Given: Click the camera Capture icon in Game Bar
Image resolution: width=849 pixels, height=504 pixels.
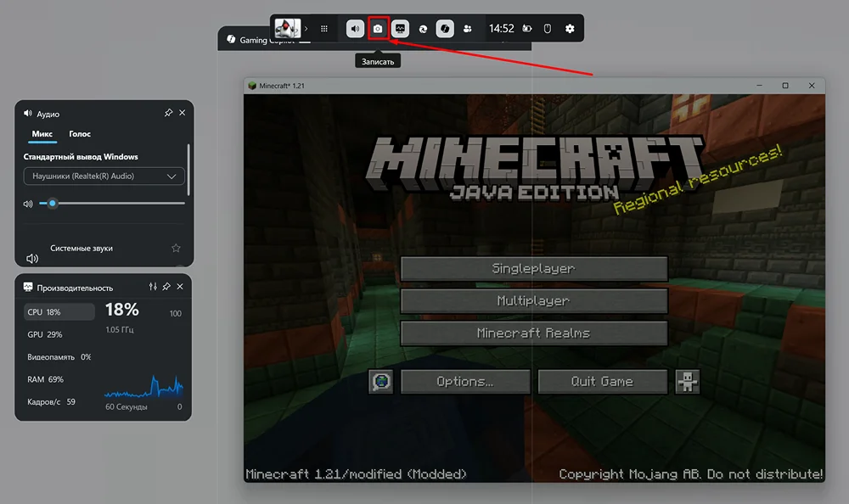Looking at the screenshot, I should (378, 28).
